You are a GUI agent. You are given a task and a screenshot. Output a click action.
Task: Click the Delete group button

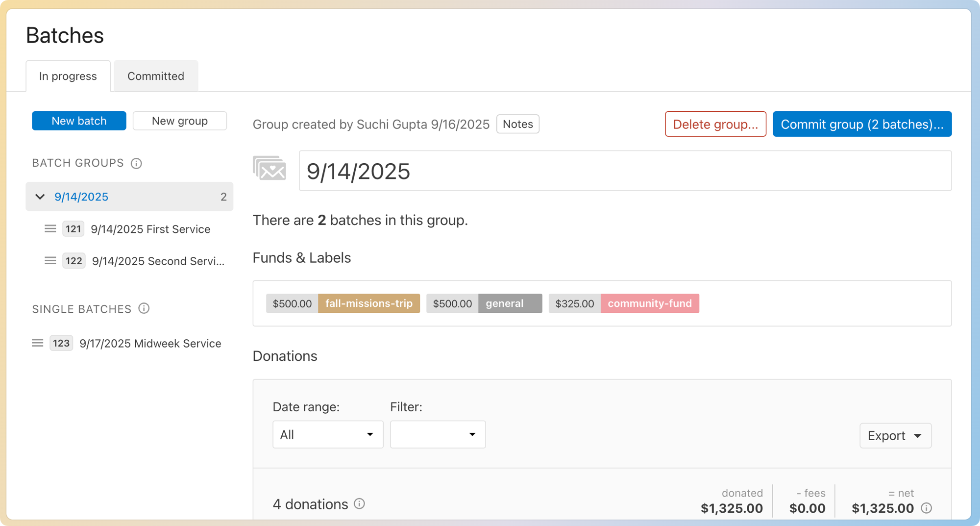[715, 124]
